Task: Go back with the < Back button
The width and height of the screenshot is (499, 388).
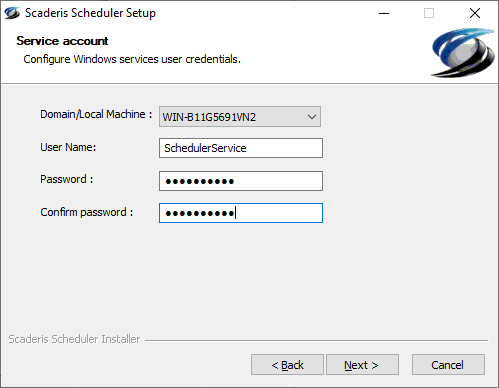Action: tap(287, 365)
